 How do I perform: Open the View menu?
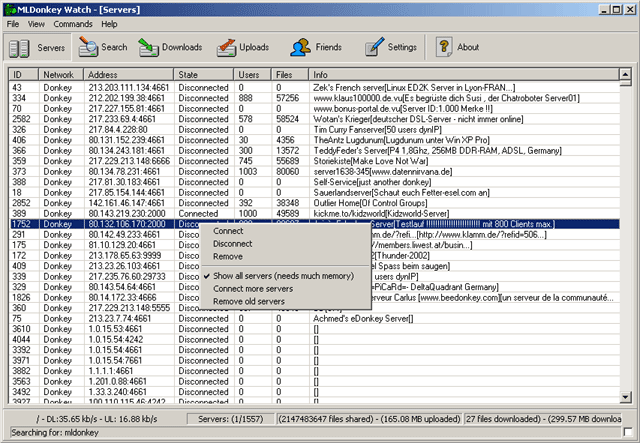tap(36, 23)
